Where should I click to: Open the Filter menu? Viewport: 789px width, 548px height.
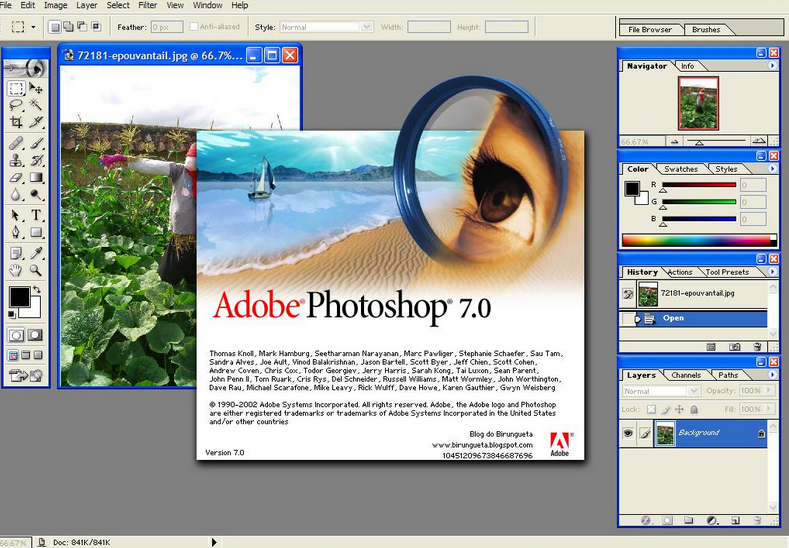pos(147,5)
